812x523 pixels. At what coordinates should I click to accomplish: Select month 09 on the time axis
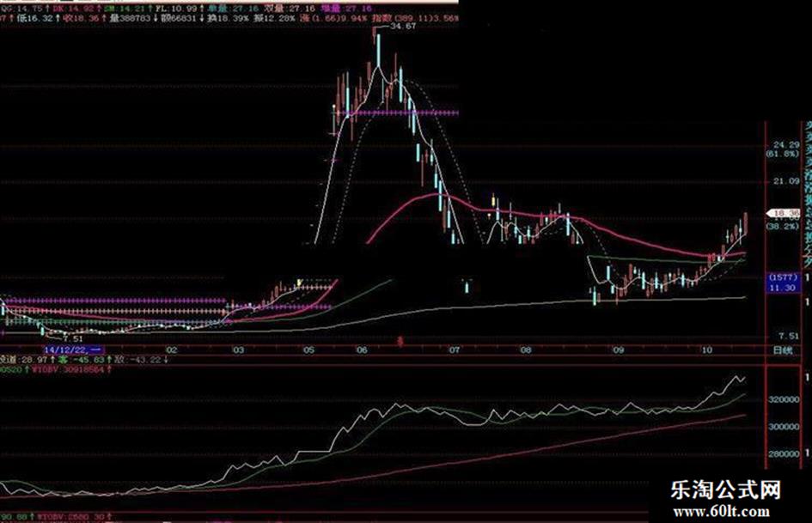tap(619, 350)
